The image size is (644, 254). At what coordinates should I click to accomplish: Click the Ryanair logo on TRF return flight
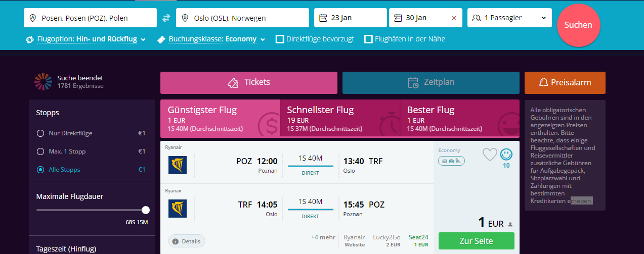click(x=178, y=209)
